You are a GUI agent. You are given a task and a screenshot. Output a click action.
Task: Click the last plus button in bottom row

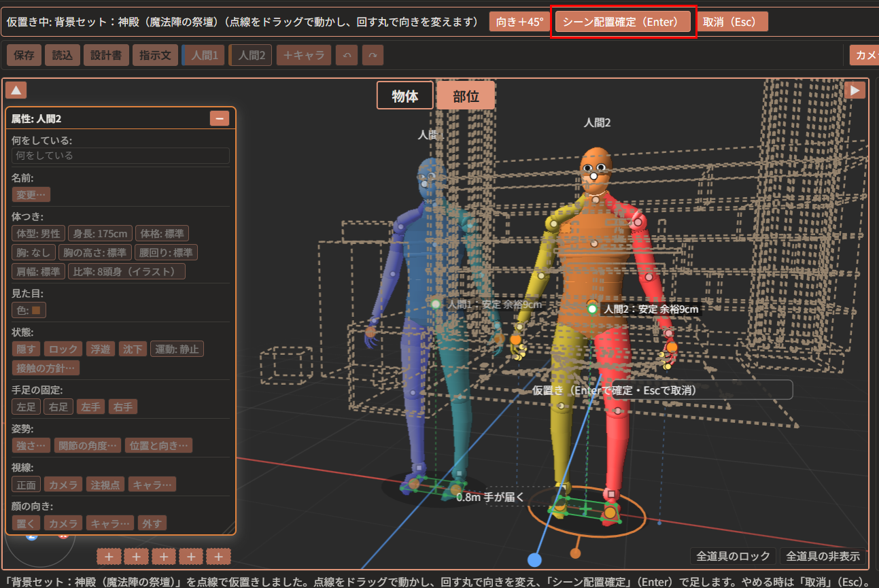[x=218, y=557]
